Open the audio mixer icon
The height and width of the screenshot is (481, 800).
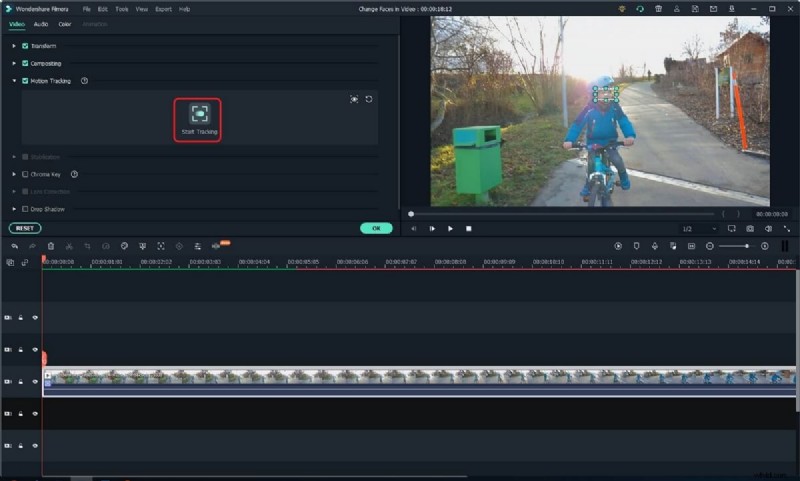pos(673,246)
